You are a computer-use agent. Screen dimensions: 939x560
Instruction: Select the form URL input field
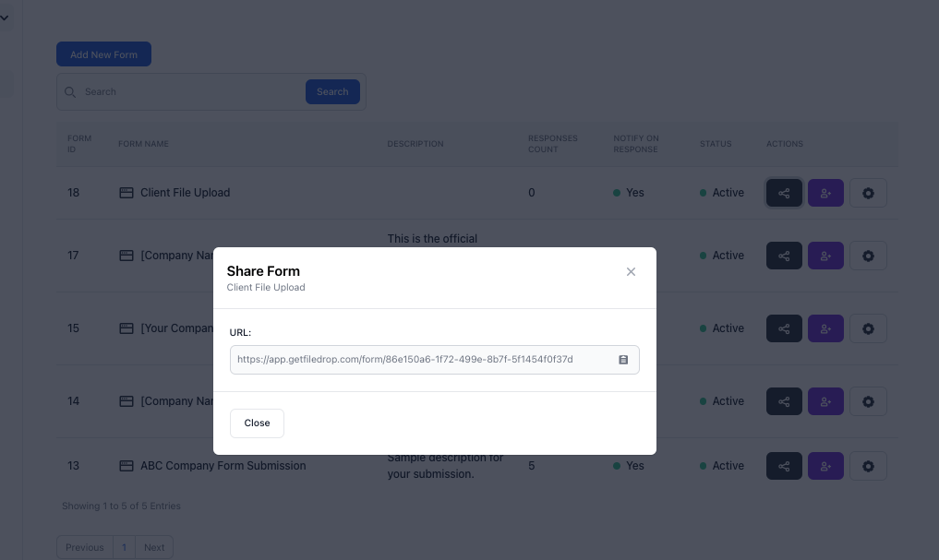pyautogui.click(x=435, y=360)
